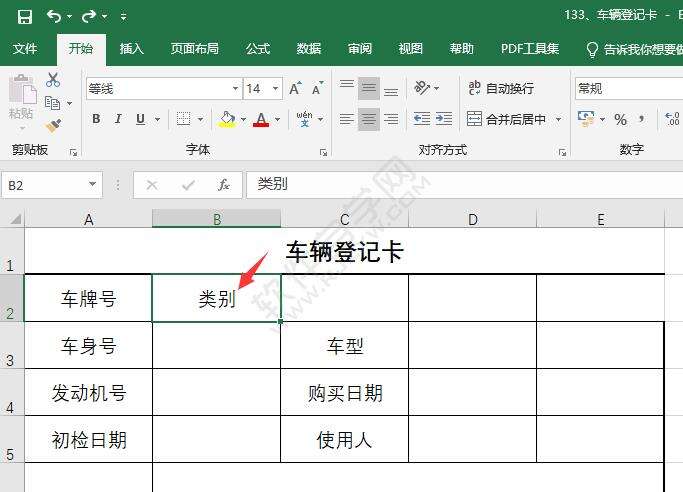Switch to the 公式 ribbon tab

[x=258, y=48]
